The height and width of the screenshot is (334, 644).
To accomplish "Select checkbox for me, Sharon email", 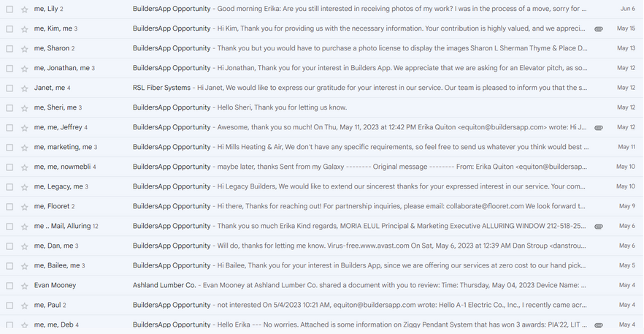I will coord(9,48).
